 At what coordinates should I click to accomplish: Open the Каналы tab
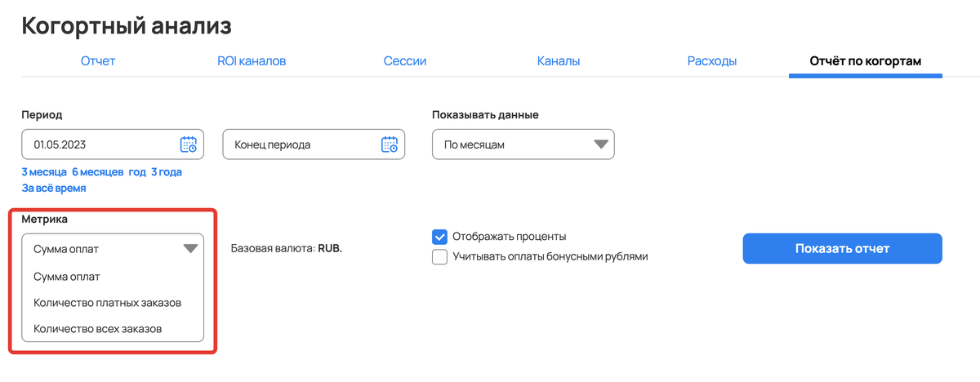click(x=559, y=61)
